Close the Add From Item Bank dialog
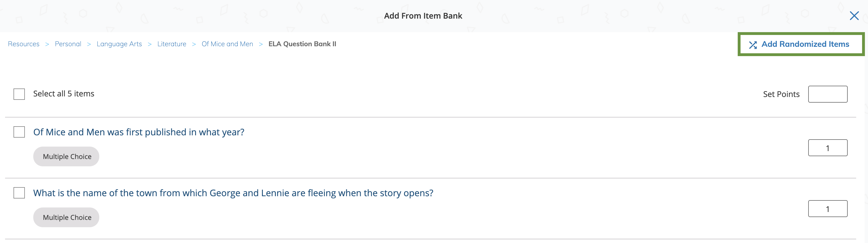 coord(855,16)
